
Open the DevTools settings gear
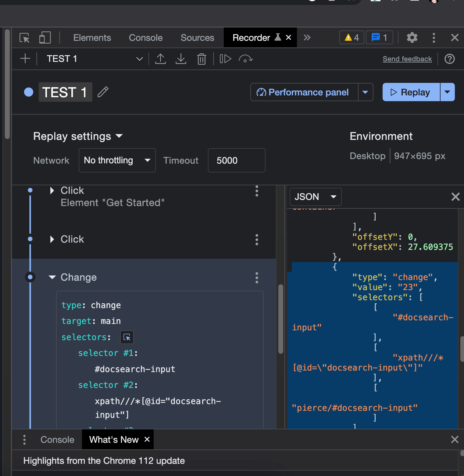click(x=412, y=38)
